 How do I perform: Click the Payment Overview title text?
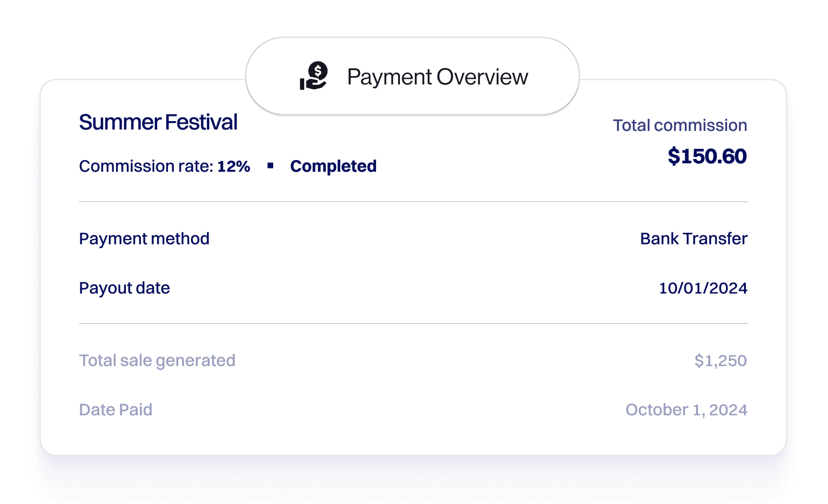point(437,77)
